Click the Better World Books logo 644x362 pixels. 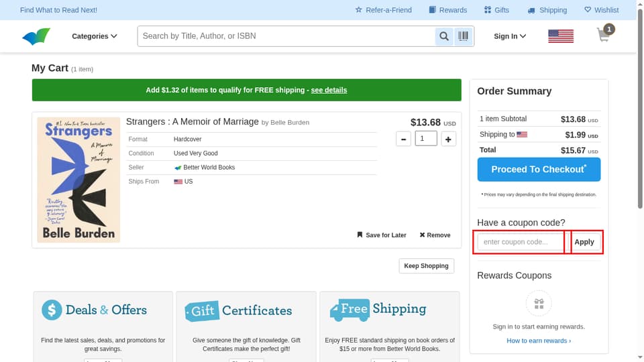pyautogui.click(x=36, y=36)
